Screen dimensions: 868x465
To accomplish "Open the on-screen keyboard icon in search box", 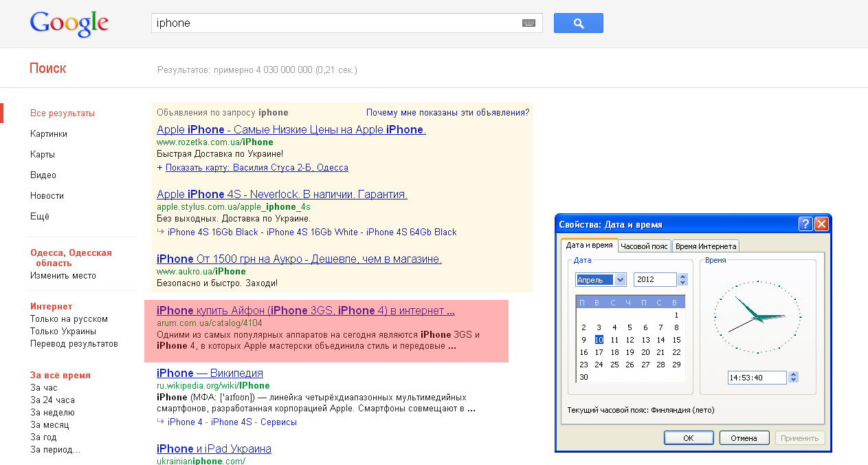I will click(528, 23).
